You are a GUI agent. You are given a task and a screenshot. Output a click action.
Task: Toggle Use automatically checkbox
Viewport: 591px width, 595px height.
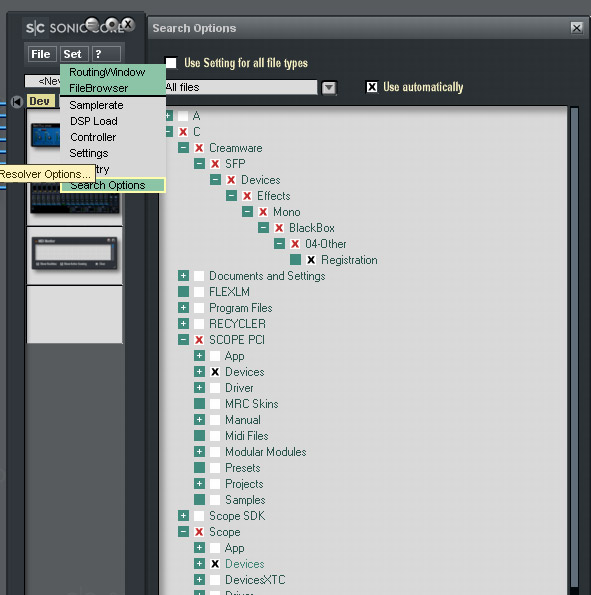tap(372, 87)
